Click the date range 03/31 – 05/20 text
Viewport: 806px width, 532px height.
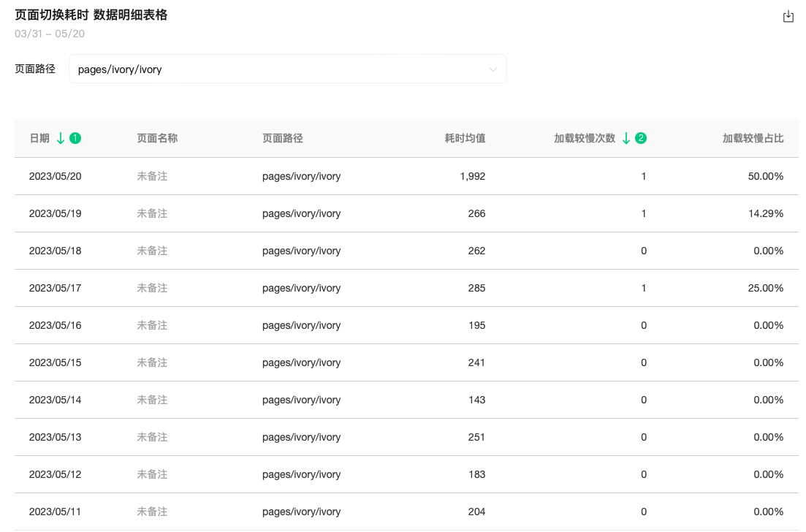pos(50,34)
